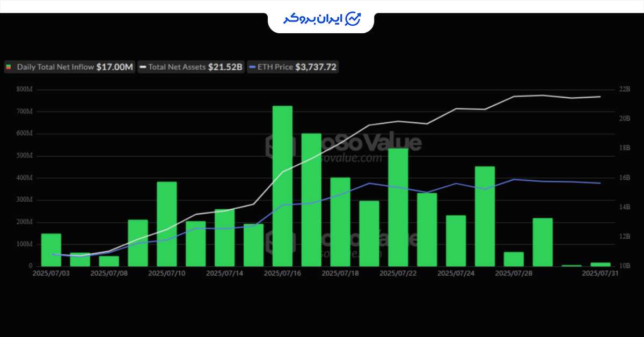
Task: Click the 800M left axis label
Action: (24, 89)
